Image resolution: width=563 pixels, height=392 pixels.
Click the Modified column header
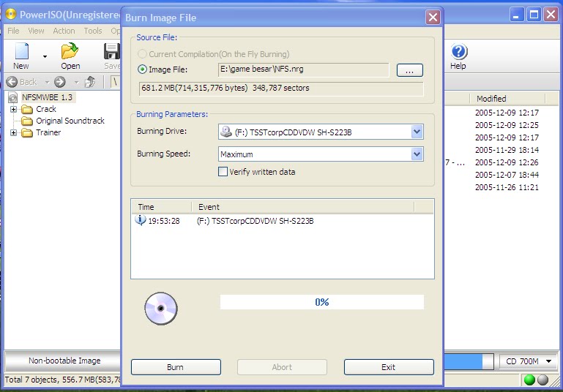[507, 99]
